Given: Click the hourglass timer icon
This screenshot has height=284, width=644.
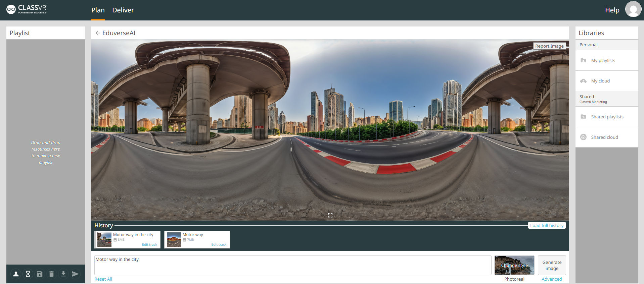Looking at the screenshot, I should point(28,274).
